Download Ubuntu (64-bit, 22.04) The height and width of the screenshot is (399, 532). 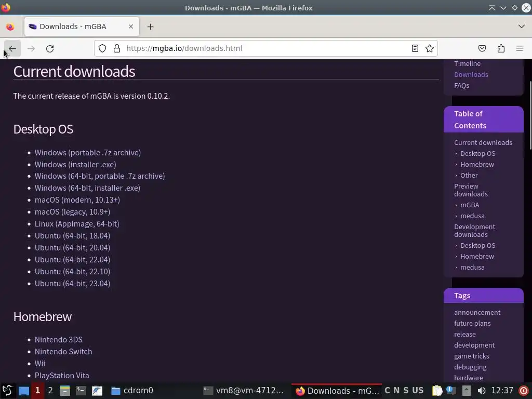pos(72,260)
